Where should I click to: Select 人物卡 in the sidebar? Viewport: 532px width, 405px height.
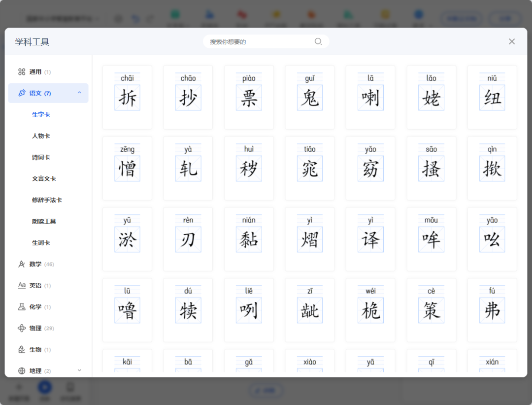(x=41, y=136)
